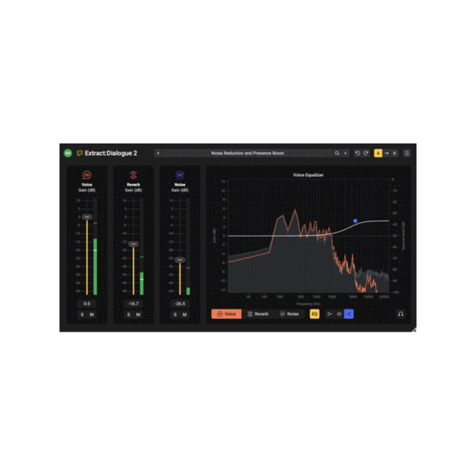Mute the Voice channel
This screenshot has width=476, height=476.
[92, 314]
